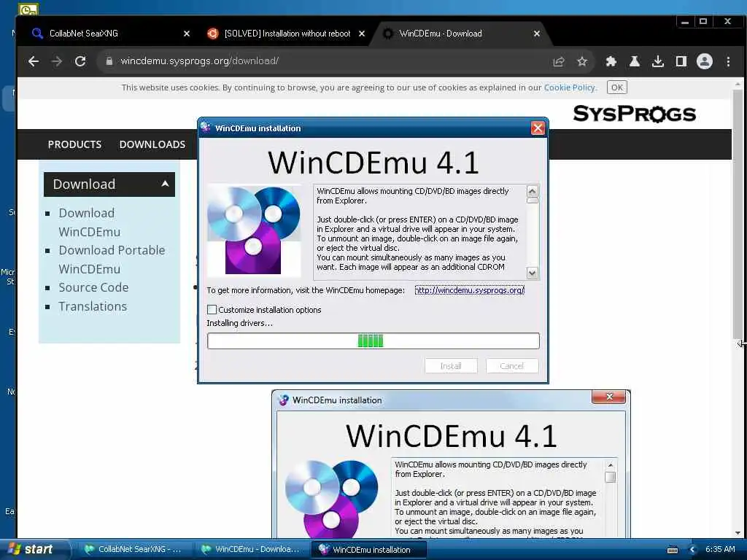Accept cookies with OK button
The image size is (747, 560).
[617, 87]
